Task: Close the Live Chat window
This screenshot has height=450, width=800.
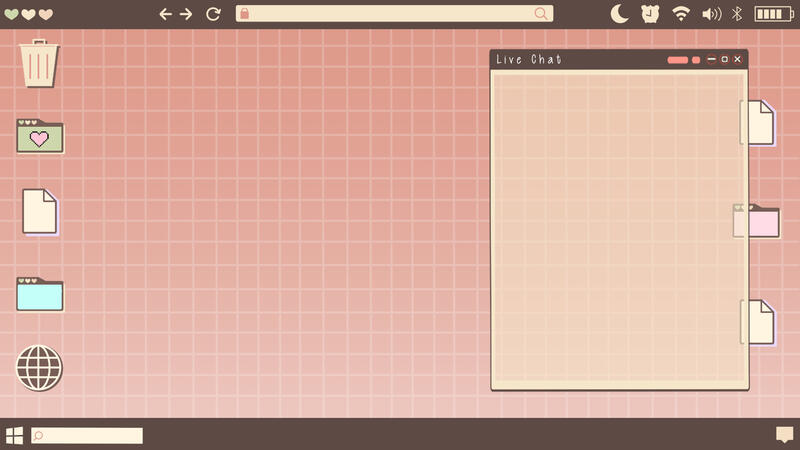Action: tap(737, 60)
